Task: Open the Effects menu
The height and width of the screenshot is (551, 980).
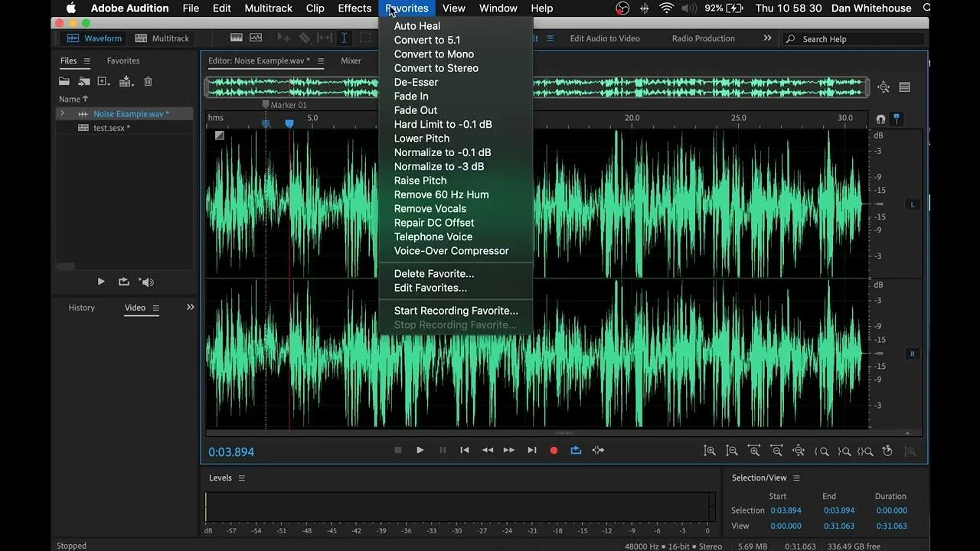Action: pos(354,8)
